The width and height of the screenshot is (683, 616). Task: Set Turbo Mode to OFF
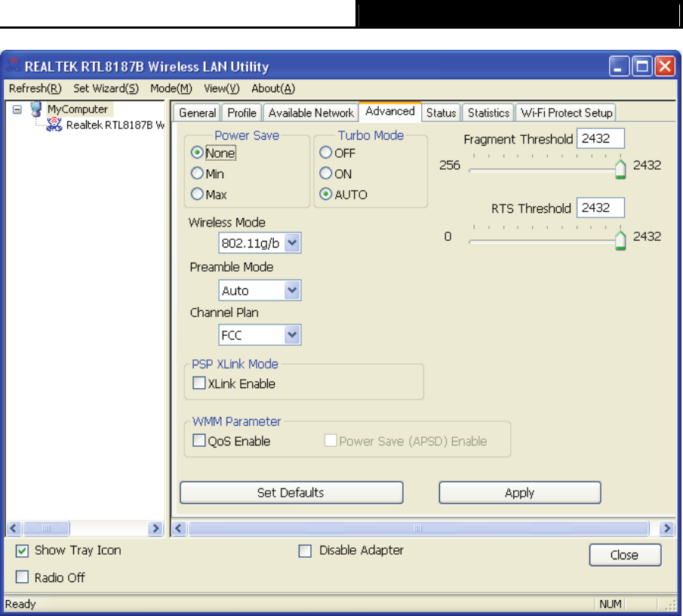[325, 152]
